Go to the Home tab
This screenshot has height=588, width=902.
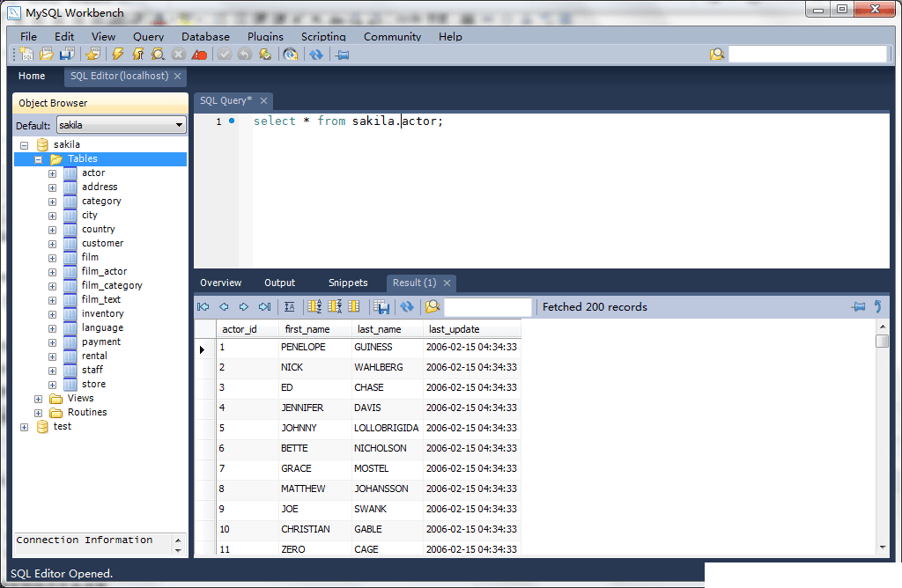32,77
